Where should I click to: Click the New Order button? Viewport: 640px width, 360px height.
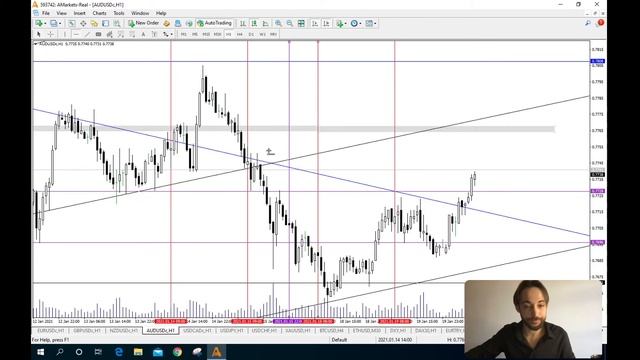click(x=143, y=23)
